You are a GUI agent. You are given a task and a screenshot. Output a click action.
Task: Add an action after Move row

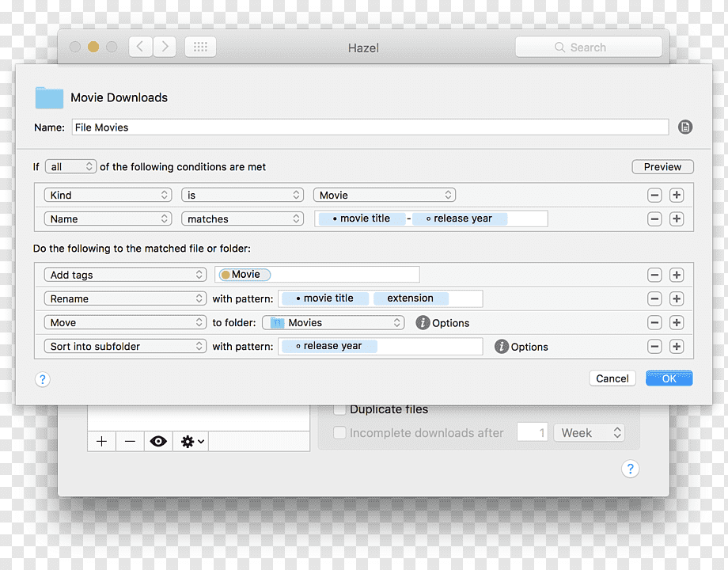[x=677, y=322]
